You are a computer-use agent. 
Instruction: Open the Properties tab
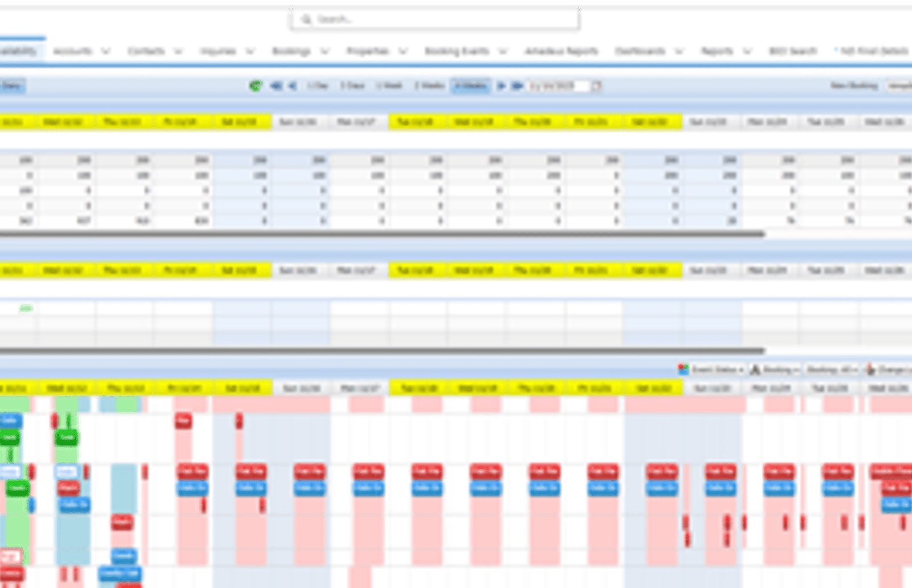(x=368, y=51)
